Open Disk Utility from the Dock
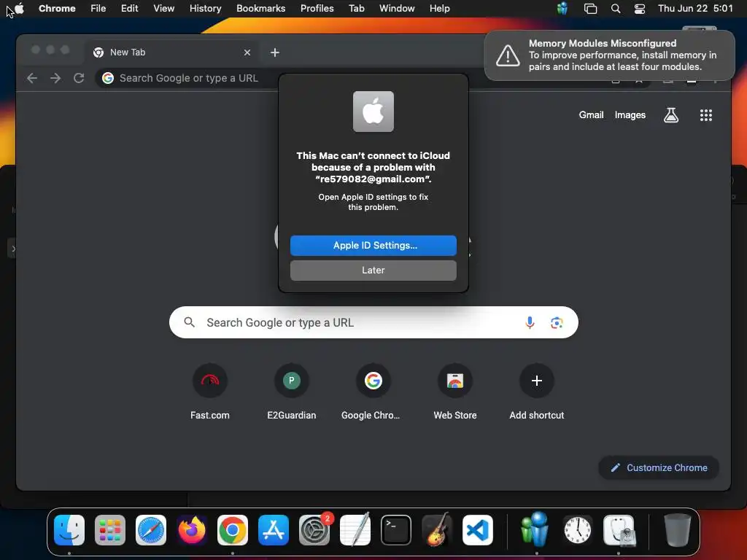The height and width of the screenshot is (560, 747). 619,530
